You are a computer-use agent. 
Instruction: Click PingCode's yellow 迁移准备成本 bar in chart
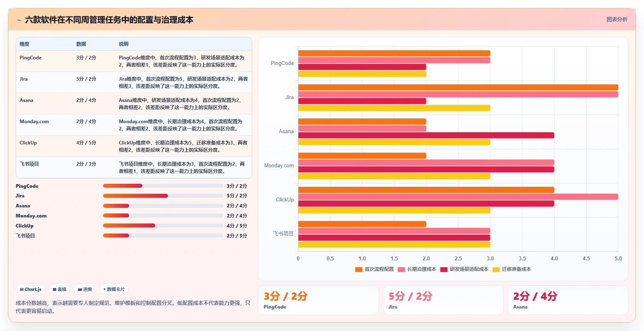(x=362, y=74)
